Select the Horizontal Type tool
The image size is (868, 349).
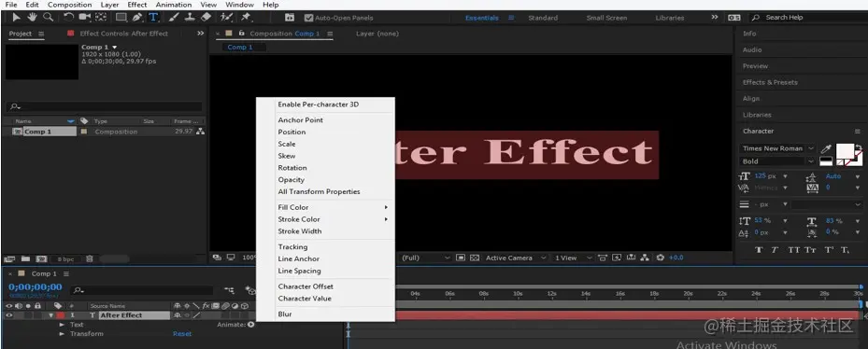click(153, 17)
